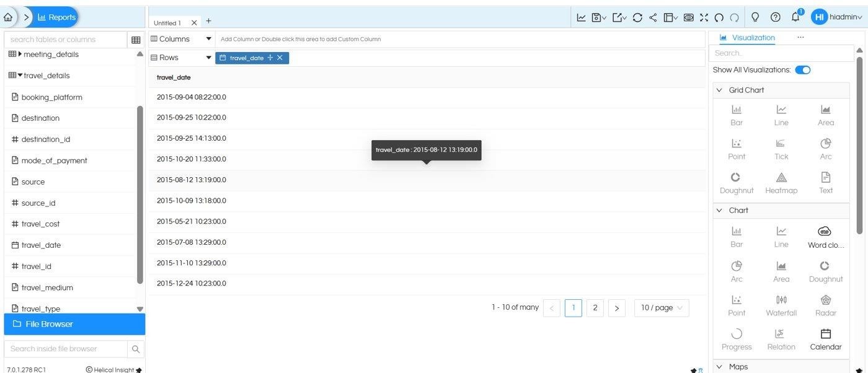Choose Calendar chart

[826, 340]
